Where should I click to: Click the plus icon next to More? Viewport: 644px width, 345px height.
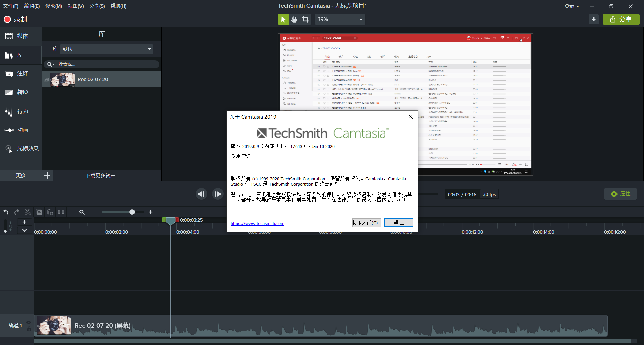click(47, 176)
